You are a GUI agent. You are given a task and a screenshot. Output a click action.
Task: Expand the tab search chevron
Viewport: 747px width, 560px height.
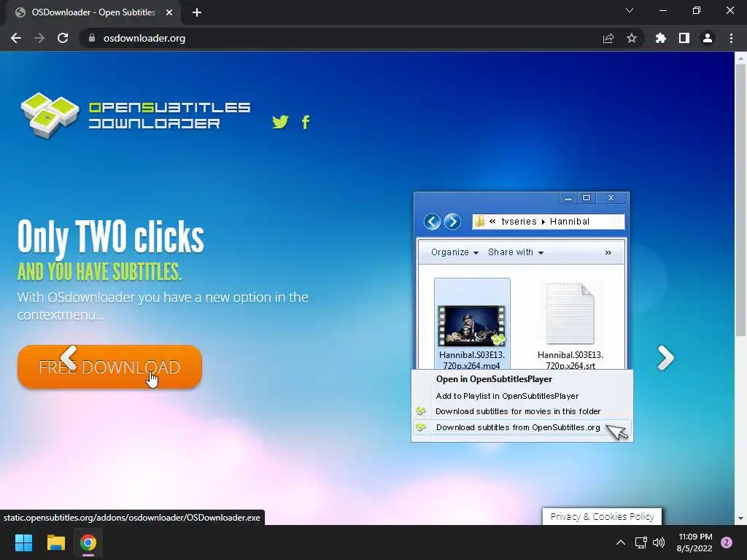630,10
